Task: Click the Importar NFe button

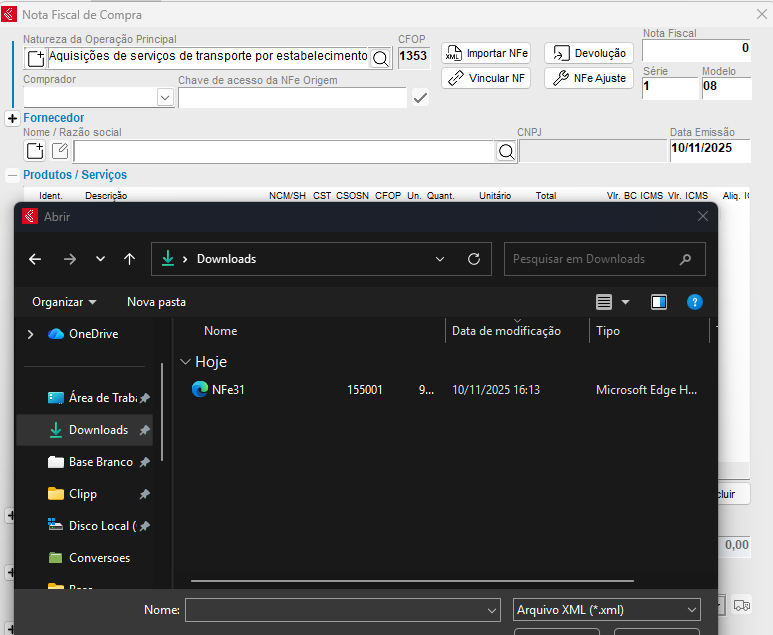Action: 486,53
